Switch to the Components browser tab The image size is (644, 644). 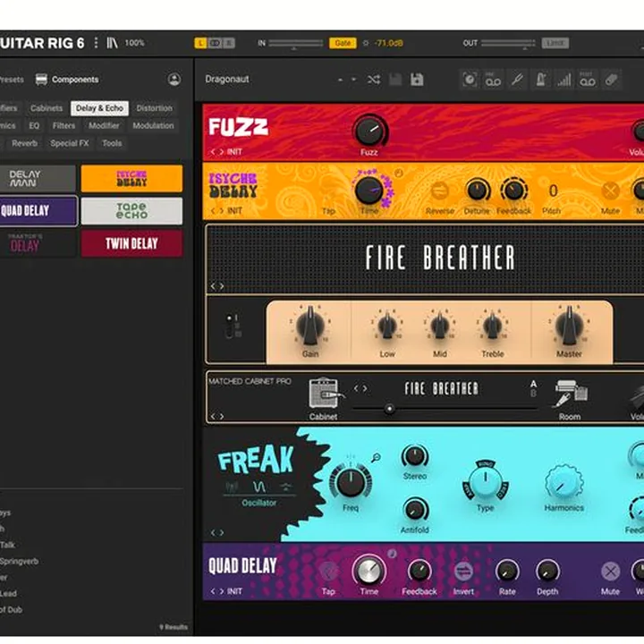(67, 80)
